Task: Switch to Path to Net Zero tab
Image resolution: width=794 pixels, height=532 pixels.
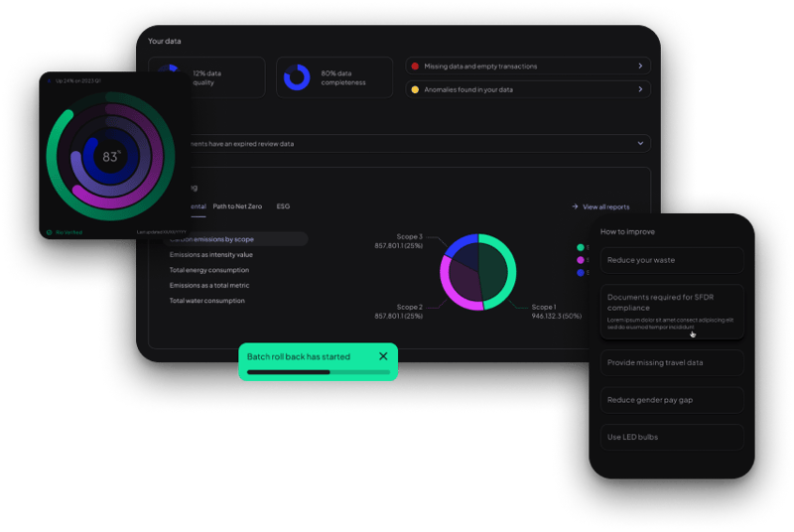Action: pos(237,206)
